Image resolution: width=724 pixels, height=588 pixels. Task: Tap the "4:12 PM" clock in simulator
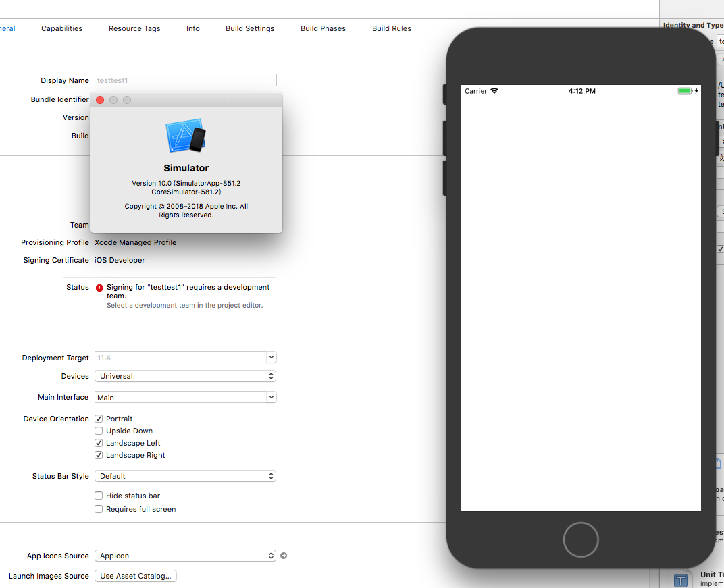pyautogui.click(x=581, y=91)
